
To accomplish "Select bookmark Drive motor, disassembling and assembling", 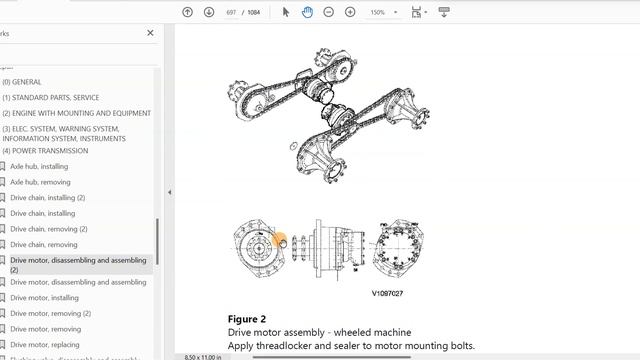I will click(78, 282).
